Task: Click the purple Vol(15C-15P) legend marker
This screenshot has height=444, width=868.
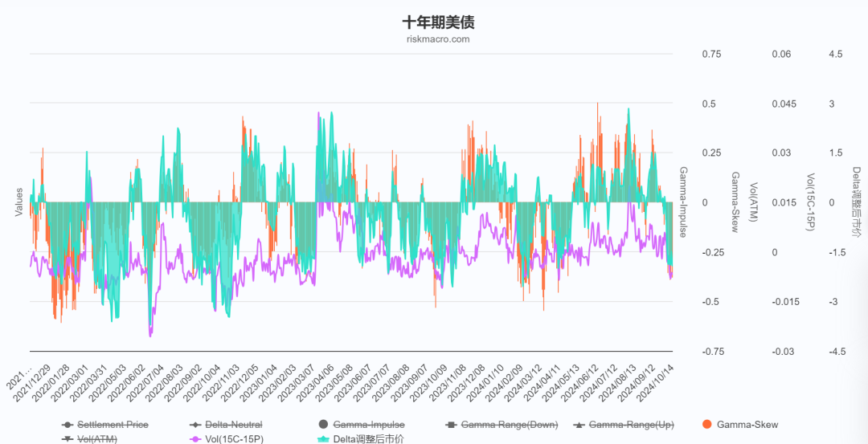Action: click(x=195, y=439)
